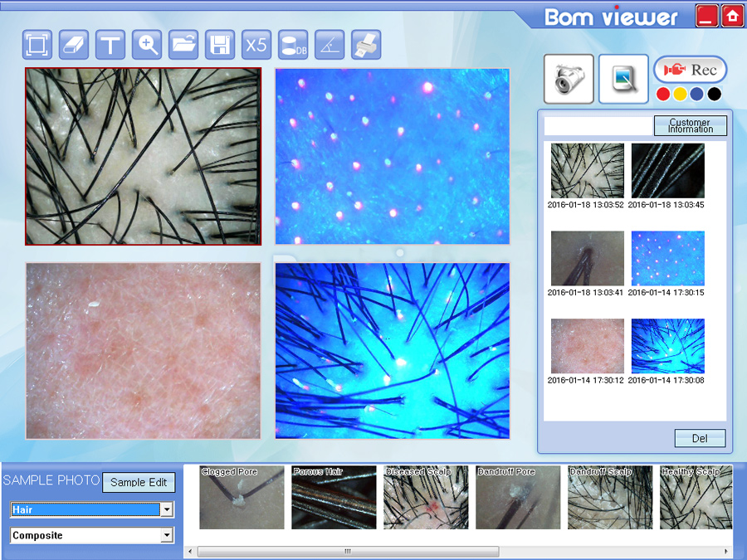Screen dimensions: 747x560
Task: Start video recording with Rec button
Action: (x=690, y=70)
